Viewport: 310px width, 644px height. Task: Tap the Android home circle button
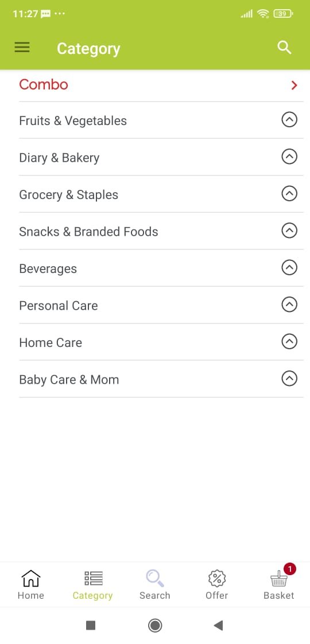pos(155,626)
